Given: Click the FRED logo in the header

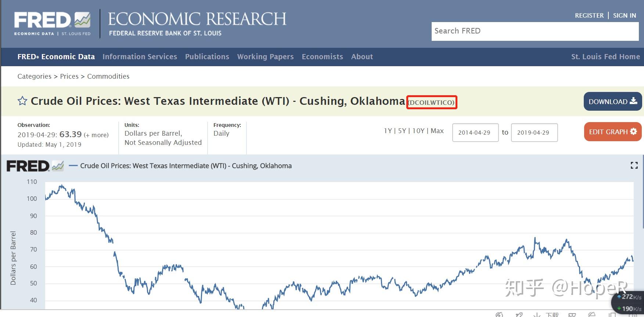Looking at the screenshot, I should [52, 24].
